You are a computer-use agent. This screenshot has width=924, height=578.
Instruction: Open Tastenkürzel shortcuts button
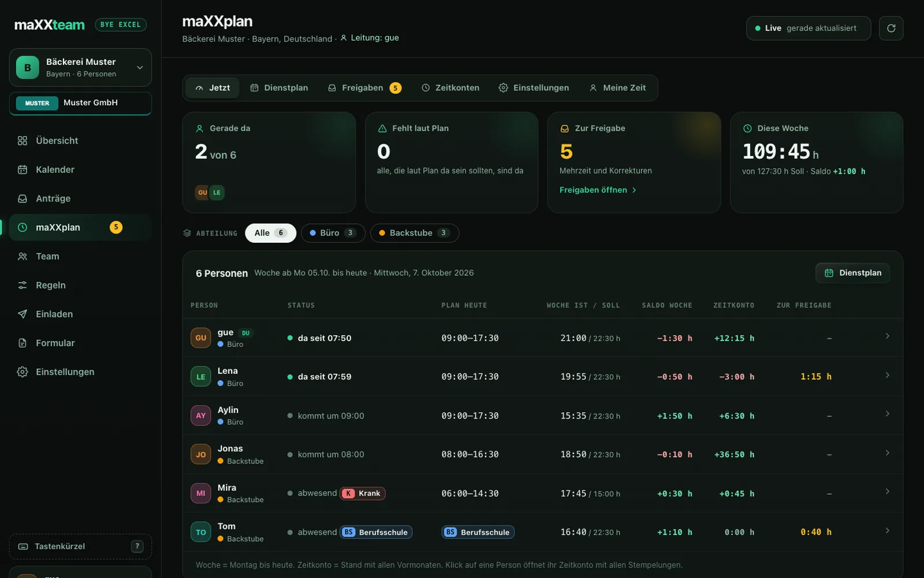point(80,546)
